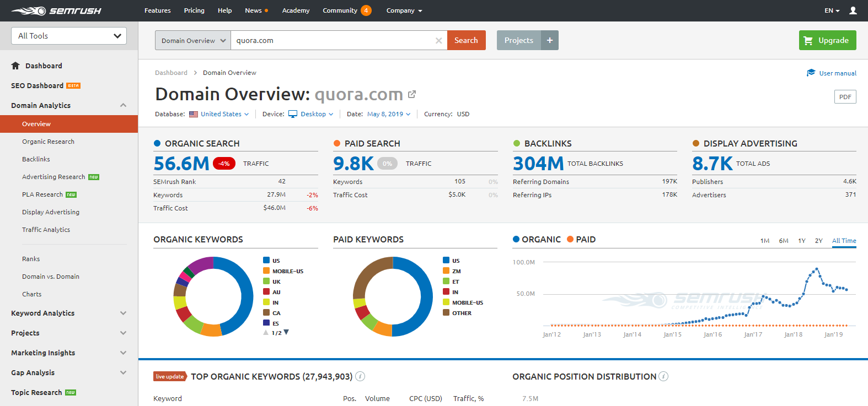
Task: Add a project with the plus button
Action: point(550,40)
